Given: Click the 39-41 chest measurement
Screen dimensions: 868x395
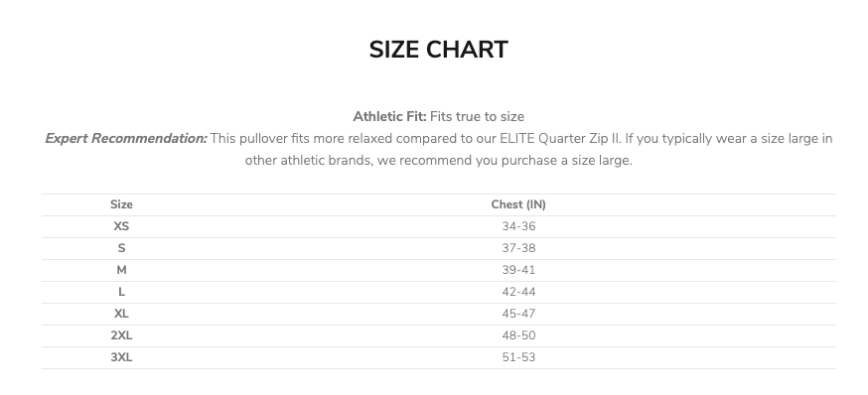Looking at the screenshot, I should point(518,270).
